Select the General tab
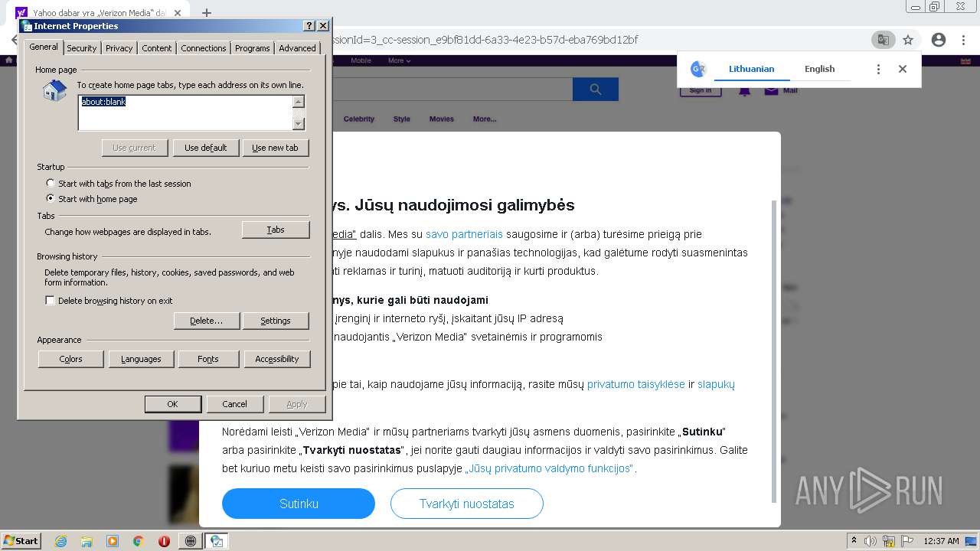Viewport: 980px width, 551px height. pyautogui.click(x=44, y=47)
